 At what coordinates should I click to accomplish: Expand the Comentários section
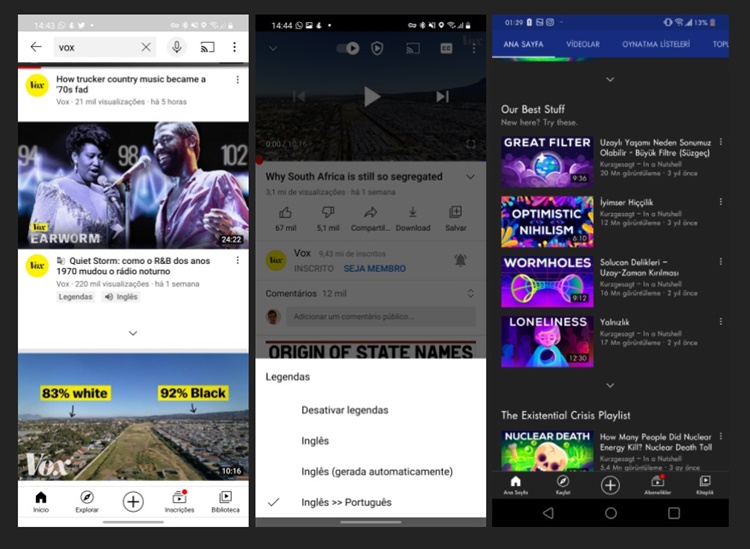click(471, 293)
